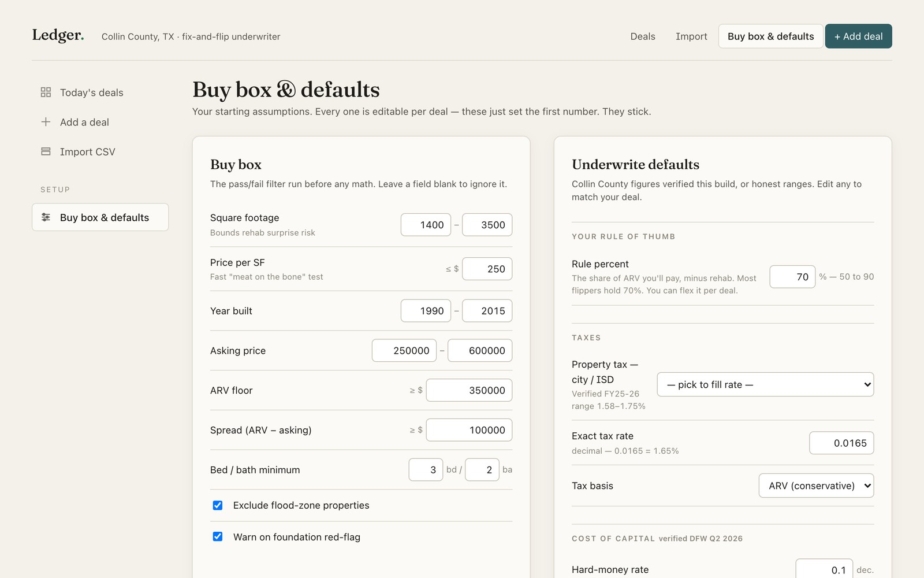Image resolution: width=924 pixels, height=578 pixels.
Task: Click the Year built minimum field 1990
Action: click(x=426, y=311)
